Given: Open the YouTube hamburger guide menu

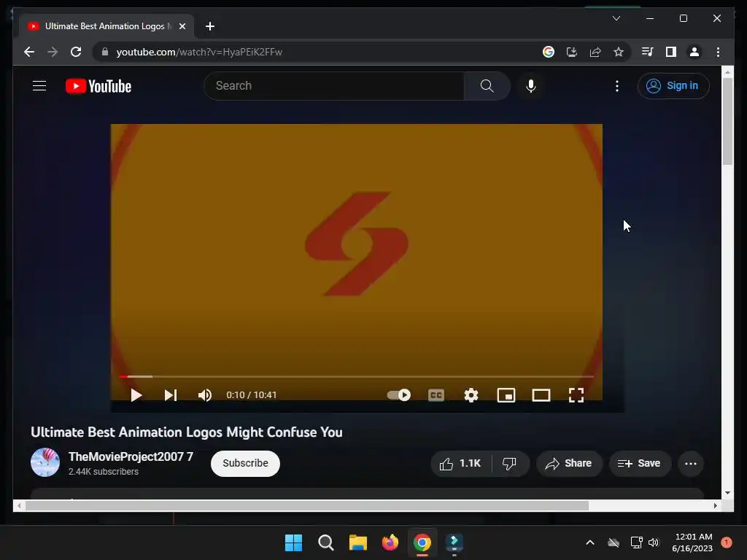Looking at the screenshot, I should click(x=39, y=86).
